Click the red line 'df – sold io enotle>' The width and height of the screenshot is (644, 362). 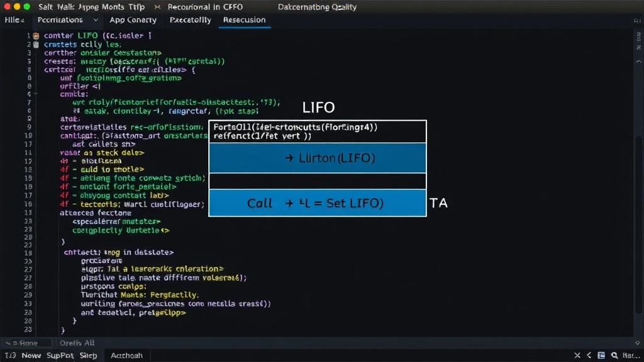click(x=102, y=169)
